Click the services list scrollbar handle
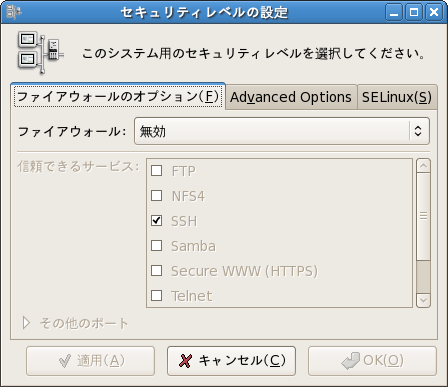Image resolution: width=448 pixels, height=387 pixels. pos(423,216)
